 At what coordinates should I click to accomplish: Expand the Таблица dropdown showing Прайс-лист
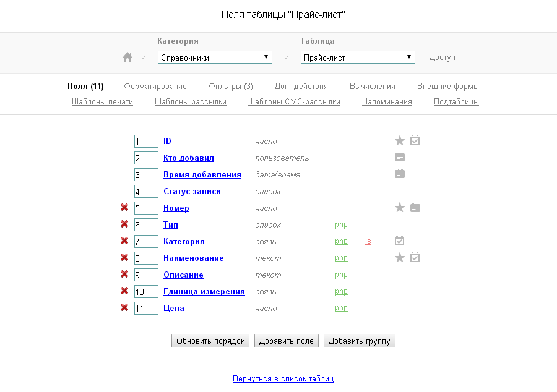pos(358,58)
